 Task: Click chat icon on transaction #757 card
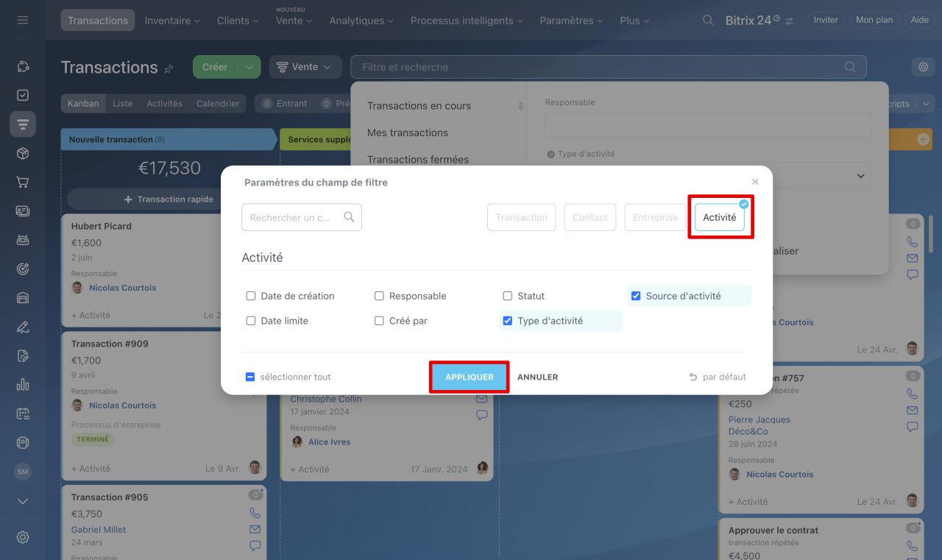coord(913,427)
